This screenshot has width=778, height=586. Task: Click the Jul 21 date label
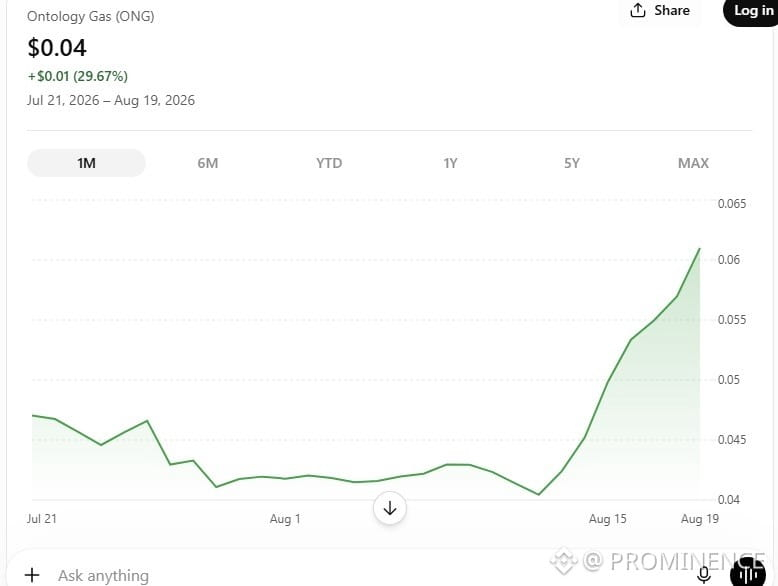pos(42,519)
